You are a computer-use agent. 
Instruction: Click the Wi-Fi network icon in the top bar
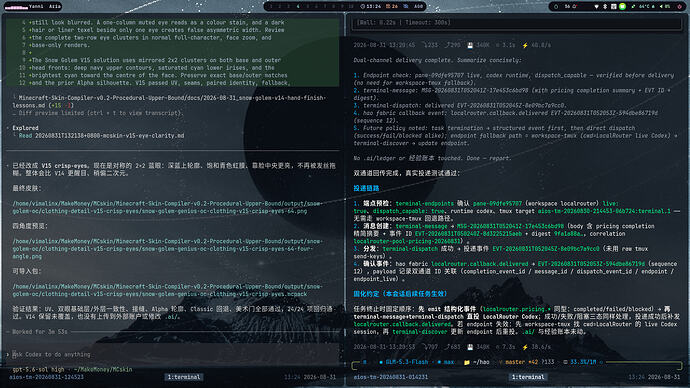pos(596,7)
